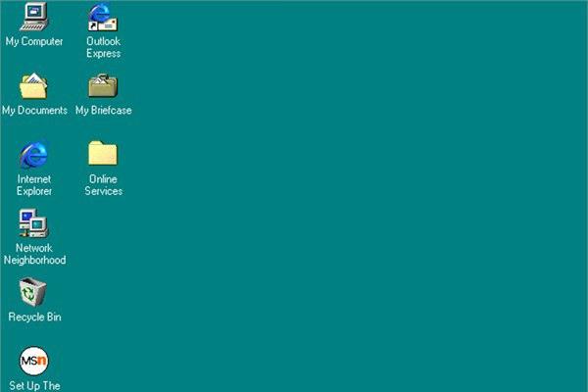588x392 pixels.
Task: Click the "Recycle Bin" label text
Action: 34,317
